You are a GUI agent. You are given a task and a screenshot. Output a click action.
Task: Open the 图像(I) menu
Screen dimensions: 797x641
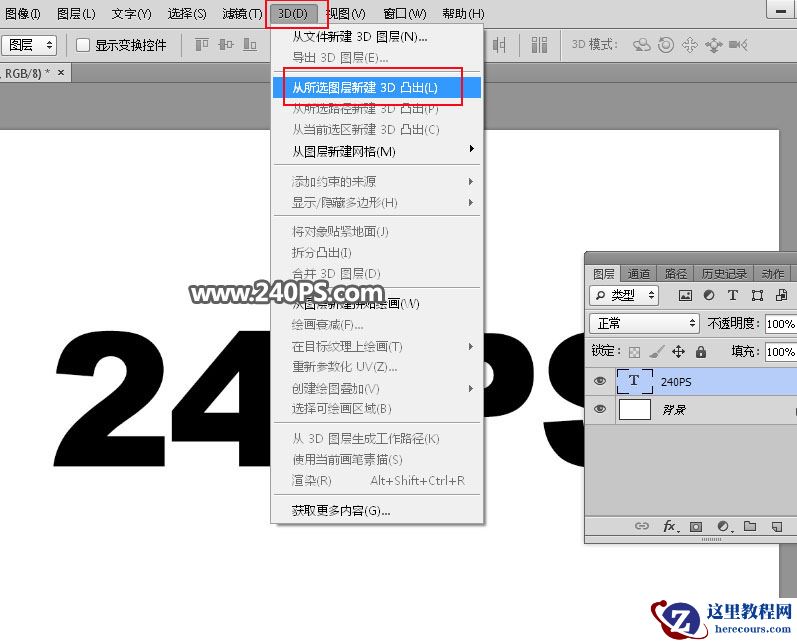pos(23,14)
